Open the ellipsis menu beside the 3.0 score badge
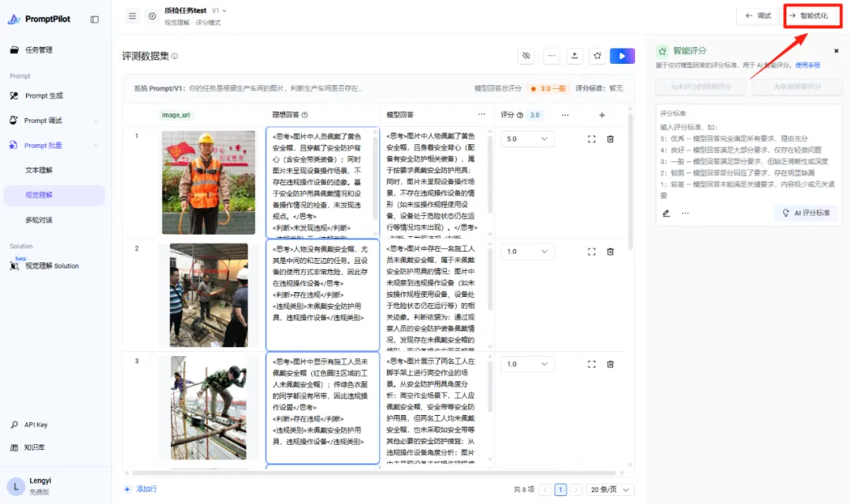This screenshot has width=851, height=504. coord(565,115)
